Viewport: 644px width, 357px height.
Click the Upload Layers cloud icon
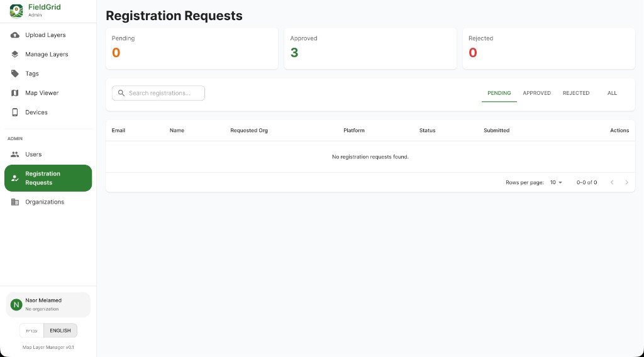(x=15, y=35)
